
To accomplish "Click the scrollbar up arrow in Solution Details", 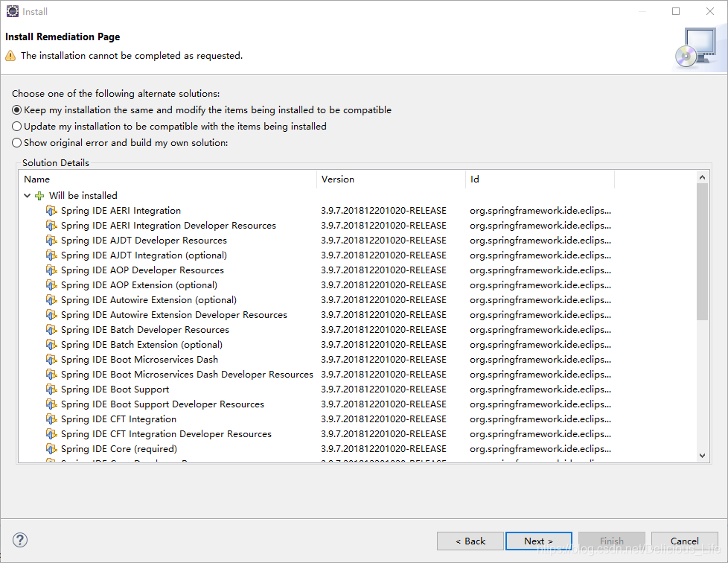I will (x=702, y=177).
